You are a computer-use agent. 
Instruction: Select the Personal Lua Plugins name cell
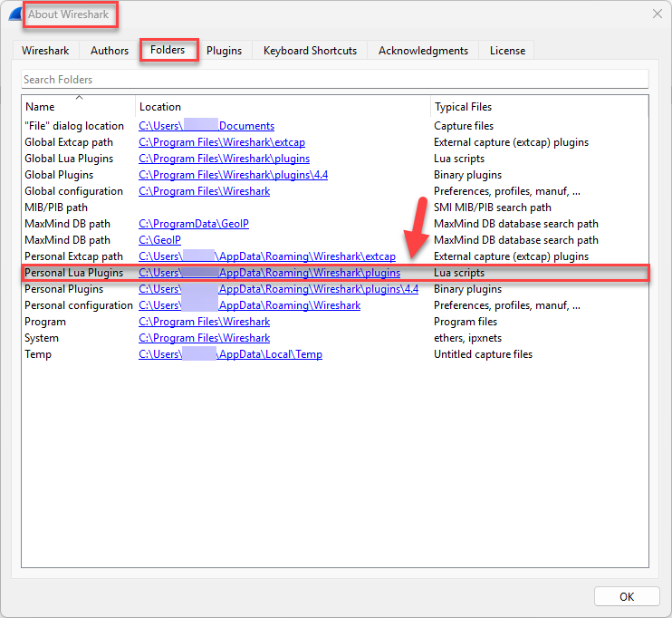73,273
